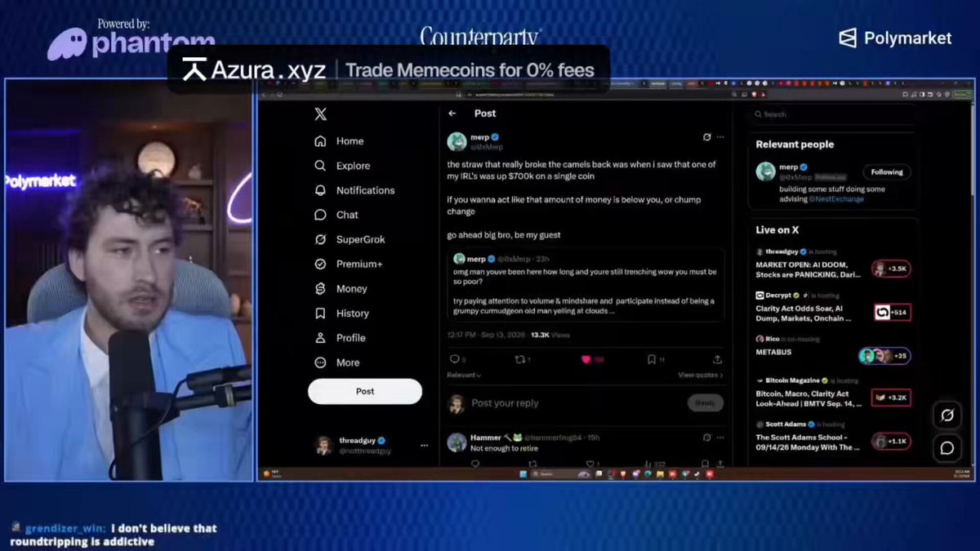Open the Profile sidebar item
Viewport: 980px width, 551px height.
point(340,337)
